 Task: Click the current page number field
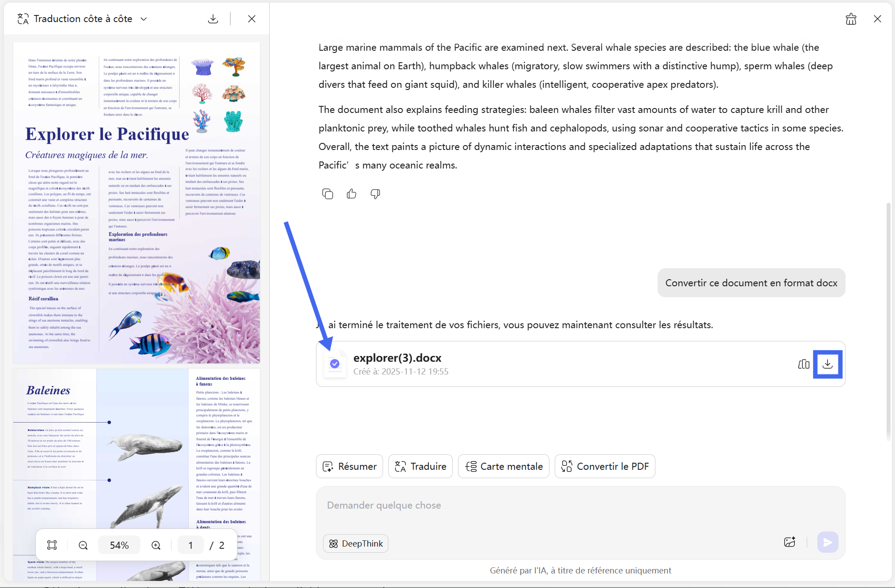pos(191,545)
